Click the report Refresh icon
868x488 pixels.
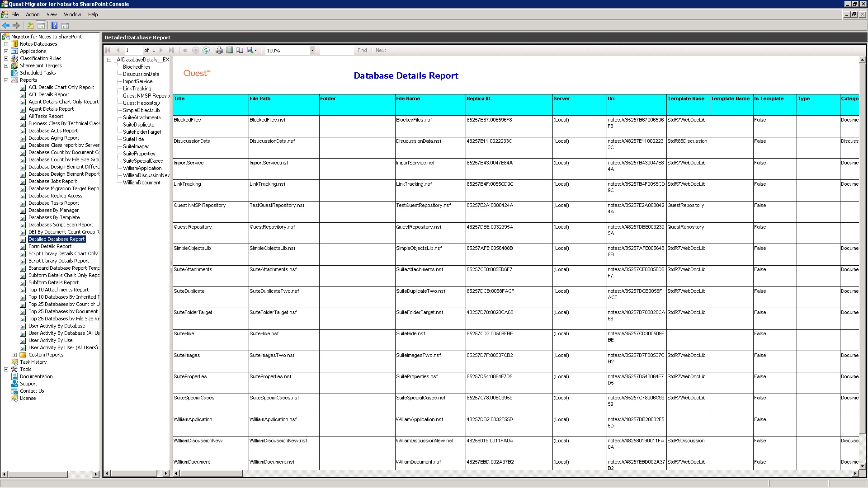coord(206,50)
